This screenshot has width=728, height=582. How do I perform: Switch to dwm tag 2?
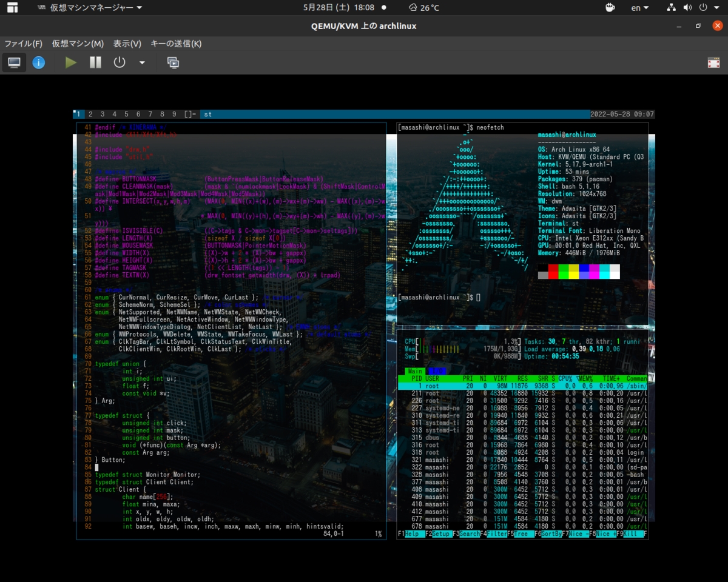90,114
